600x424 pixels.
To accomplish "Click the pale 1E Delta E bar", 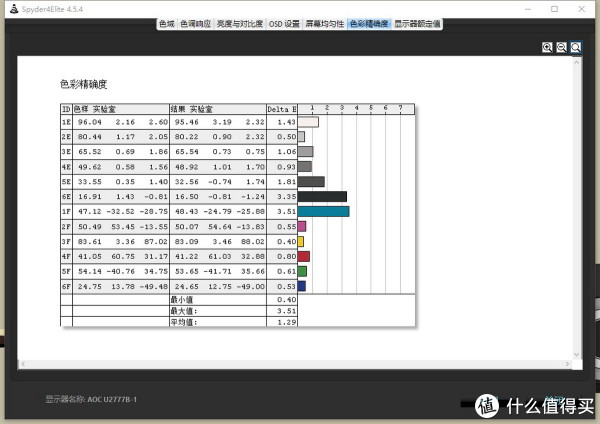I will 308,122.
